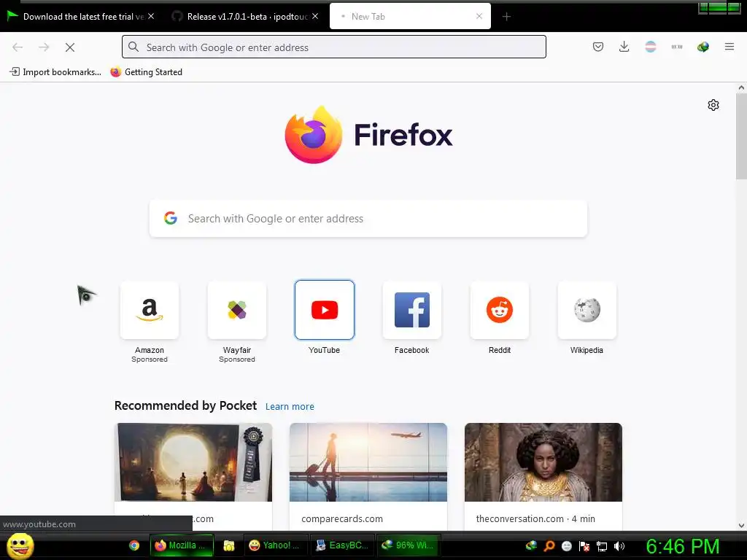Image resolution: width=747 pixels, height=560 pixels.
Task: Switch to the EasyBC taskbar button
Action: (x=342, y=545)
